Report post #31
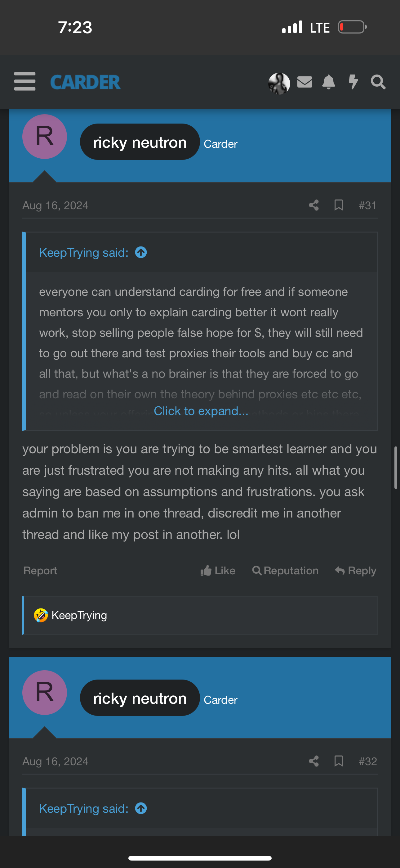 pos(40,571)
